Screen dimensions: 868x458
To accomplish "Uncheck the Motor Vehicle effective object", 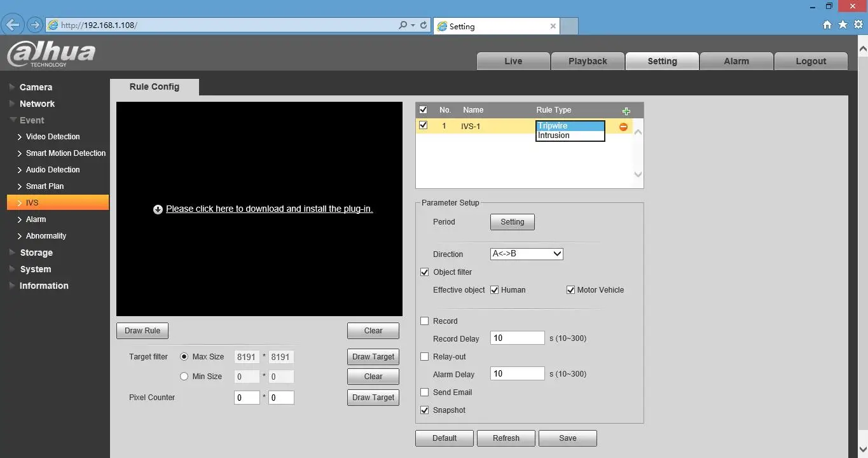I will pyautogui.click(x=570, y=290).
